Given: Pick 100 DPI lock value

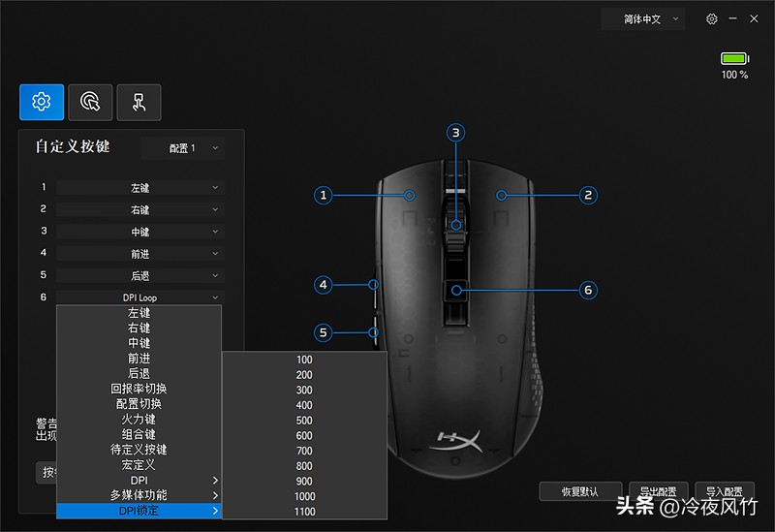Looking at the screenshot, I should (304, 360).
